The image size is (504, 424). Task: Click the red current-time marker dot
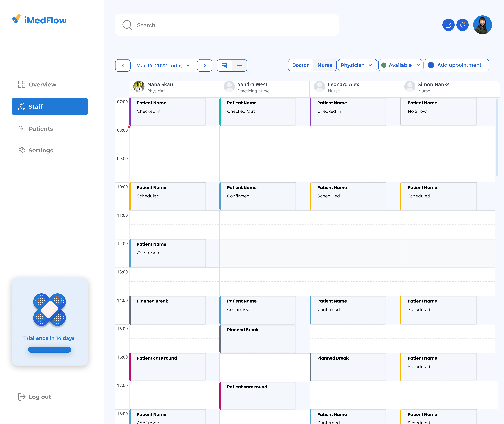(x=129, y=127)
